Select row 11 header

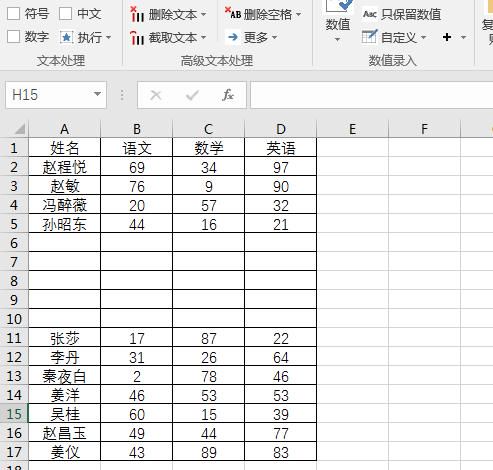14,338
